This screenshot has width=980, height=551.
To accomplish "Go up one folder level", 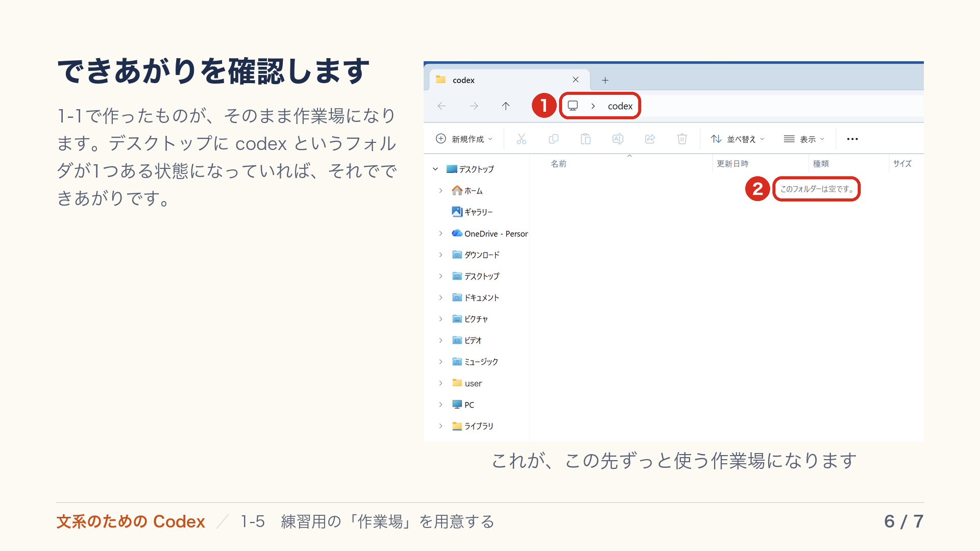I will tap(505, 106).
